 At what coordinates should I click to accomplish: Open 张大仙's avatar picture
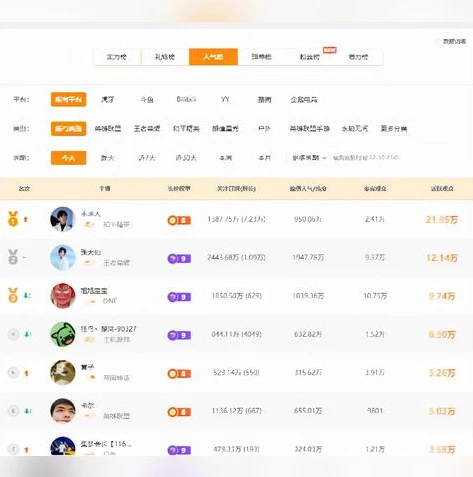pos(63,257)
